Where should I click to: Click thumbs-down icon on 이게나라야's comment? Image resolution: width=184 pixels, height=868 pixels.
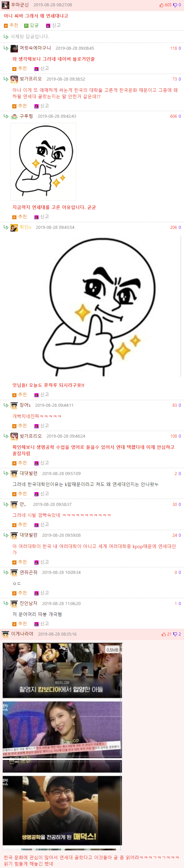pyautogui.click(x=175, y=634)
